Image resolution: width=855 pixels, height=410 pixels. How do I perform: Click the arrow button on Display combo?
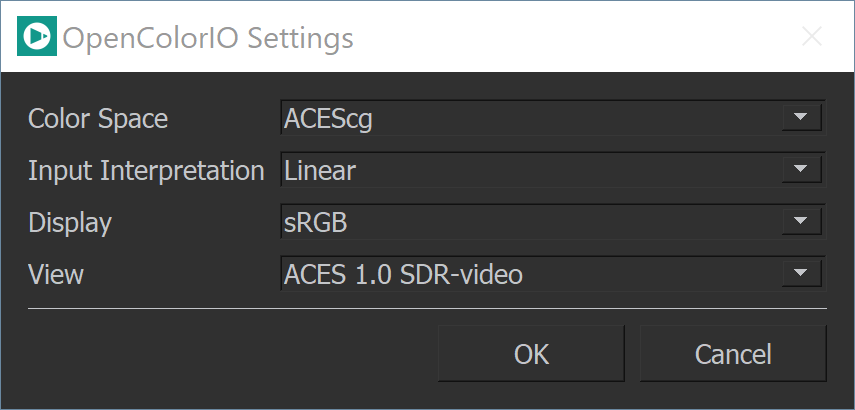pyautogui.click(x=801, y=221)
